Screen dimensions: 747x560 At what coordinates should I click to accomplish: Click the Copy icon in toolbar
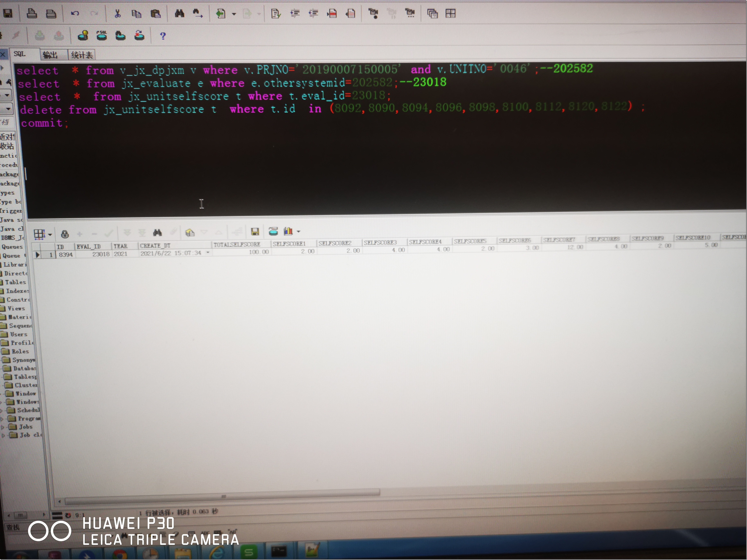coord(136,14)
